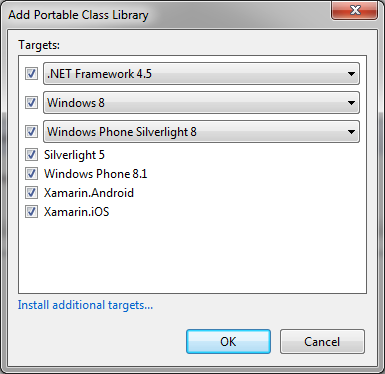This screenshot has height=374, width=385.
Task: Uncheck the .NET Framework 4.5 checkbox
Action: coord(31,73)
